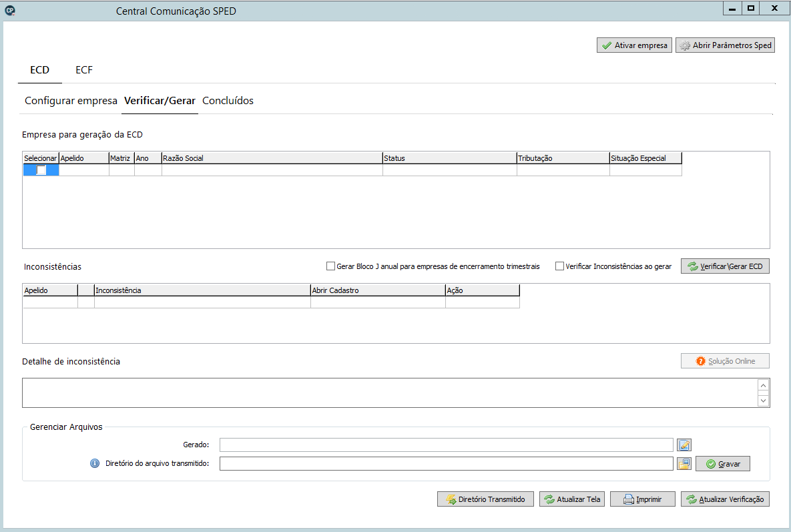Click the Ativar empresa button
The image size is (791, 532).
634,45
